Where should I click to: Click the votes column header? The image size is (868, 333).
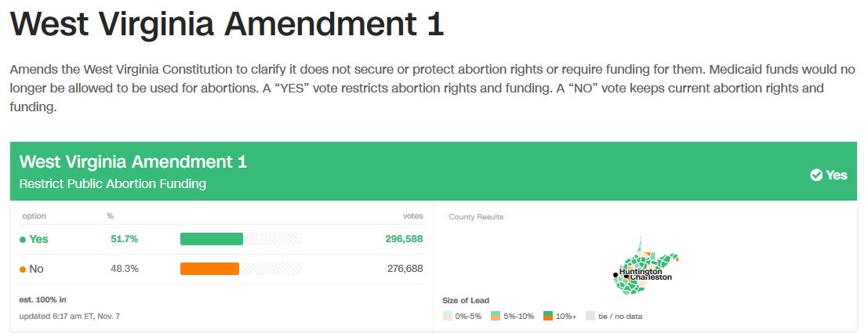coord(412,215)
